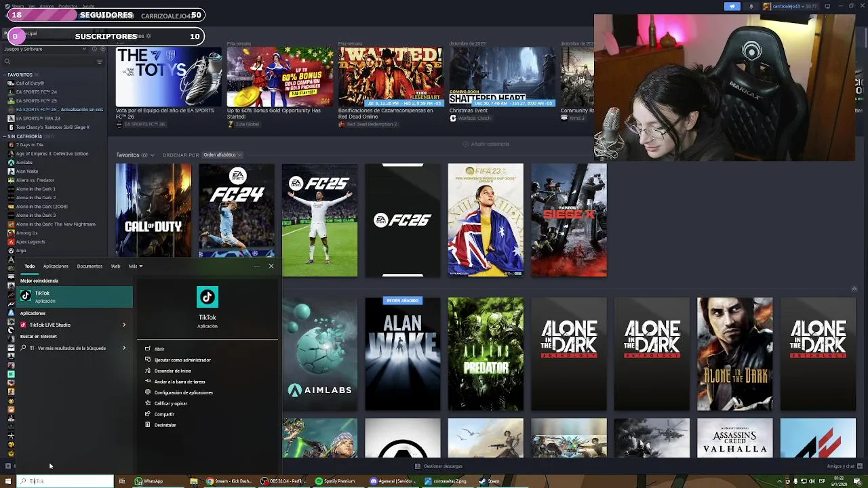
Task: Open the three-dots options in search panel
Action: pos(257,266)
